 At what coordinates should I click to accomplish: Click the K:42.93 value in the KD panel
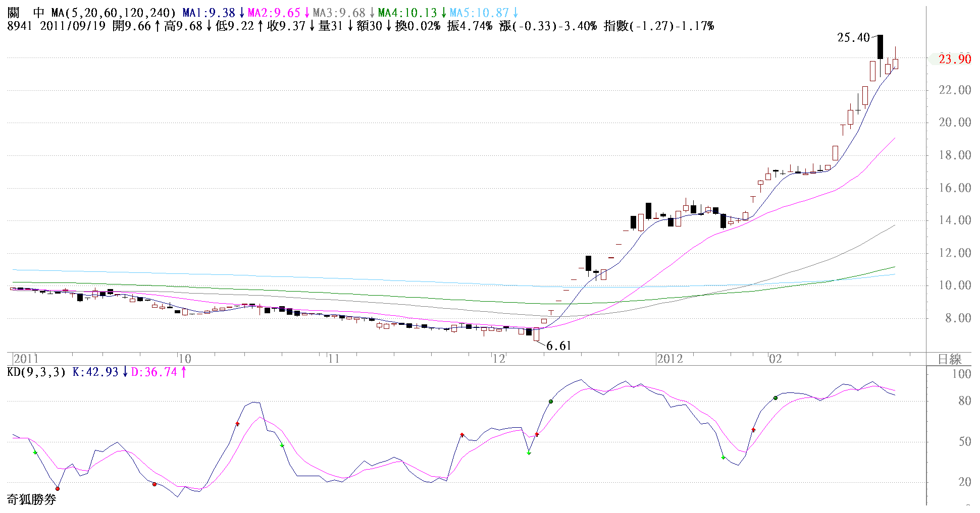pyautogui.click(x=95, y=372)
